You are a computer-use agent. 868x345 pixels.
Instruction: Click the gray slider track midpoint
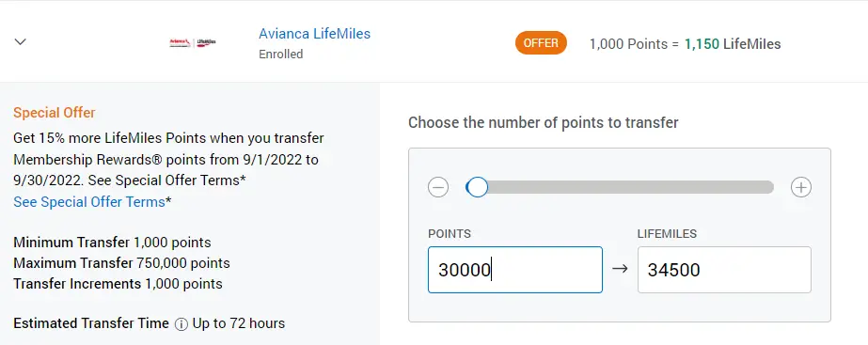pyautogui.click(x=620, y=187)
